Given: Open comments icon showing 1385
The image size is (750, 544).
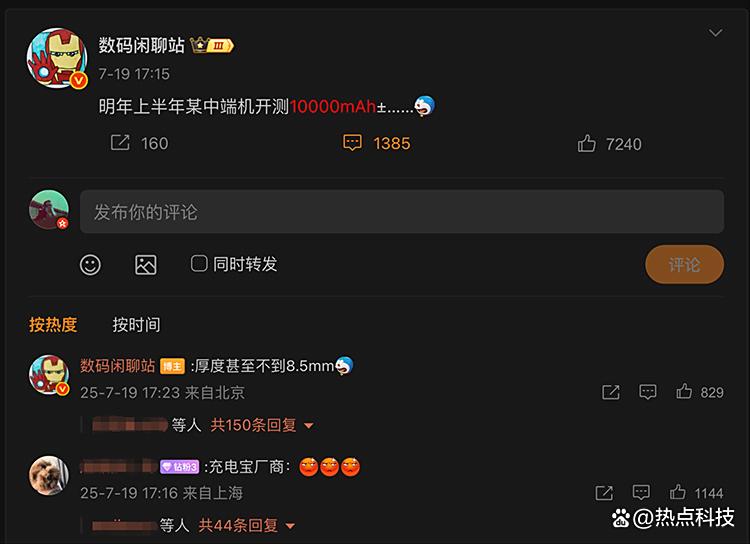Looking at the screenshot, I should (353, 143).
